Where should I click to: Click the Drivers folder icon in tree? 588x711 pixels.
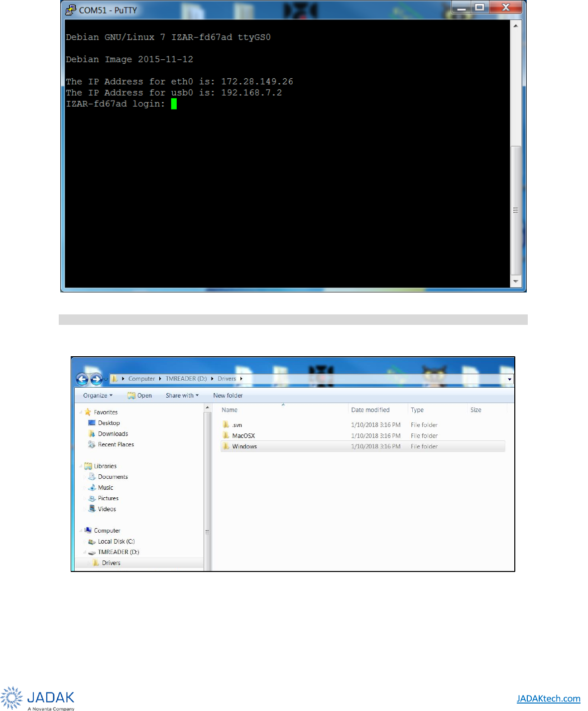(96, 563)
